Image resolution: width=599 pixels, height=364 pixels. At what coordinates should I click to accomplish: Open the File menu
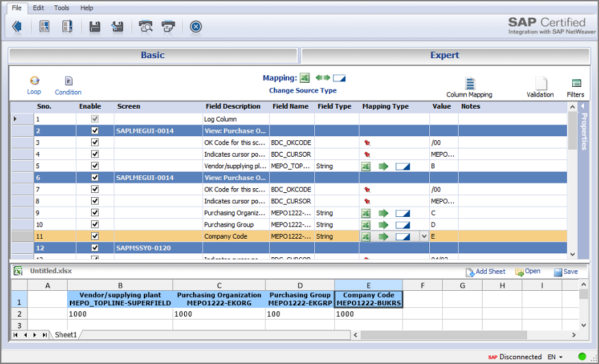pyautogui.click(x=17, y=8)
